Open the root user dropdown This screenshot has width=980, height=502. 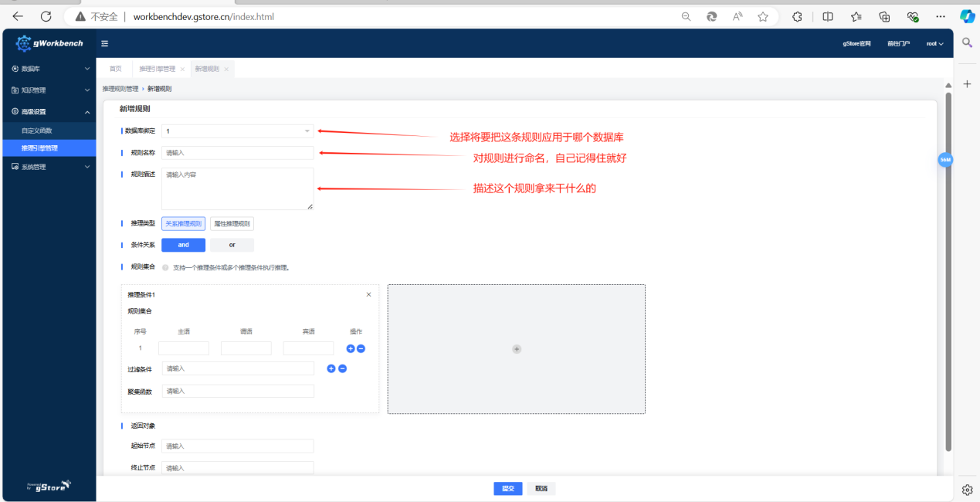(x=934, y=44)
